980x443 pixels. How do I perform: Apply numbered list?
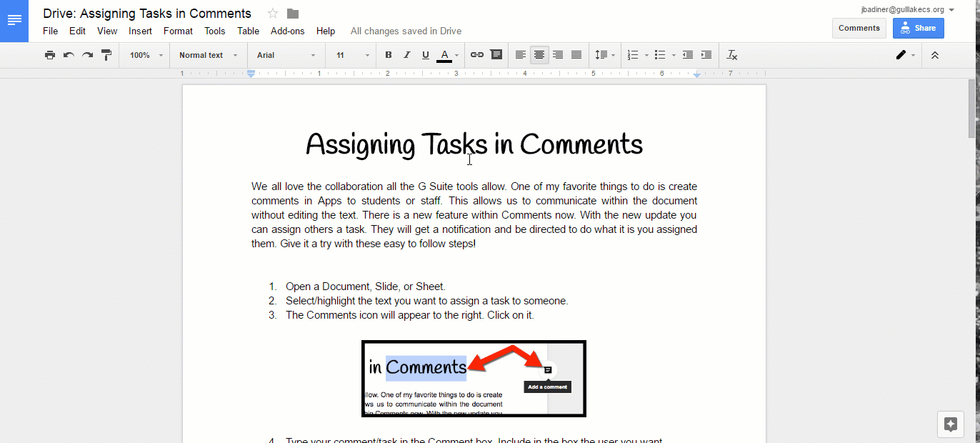[633, 55]
